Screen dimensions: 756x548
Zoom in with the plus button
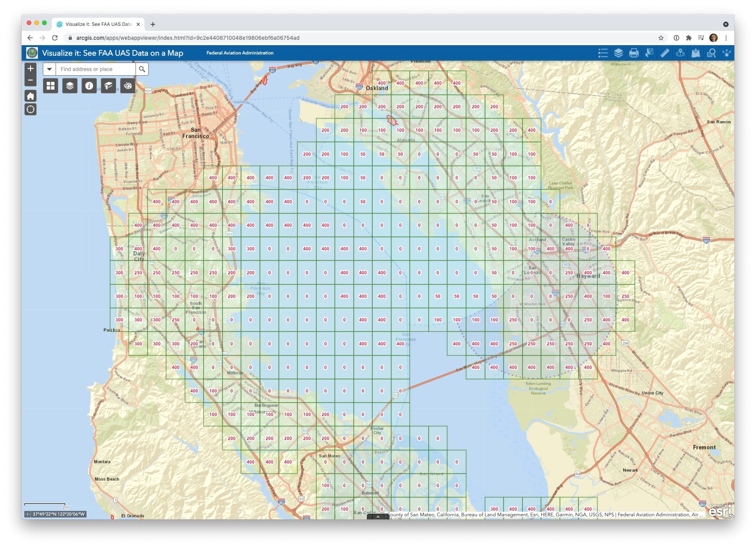pyautogui.click(x=31, y=68)
